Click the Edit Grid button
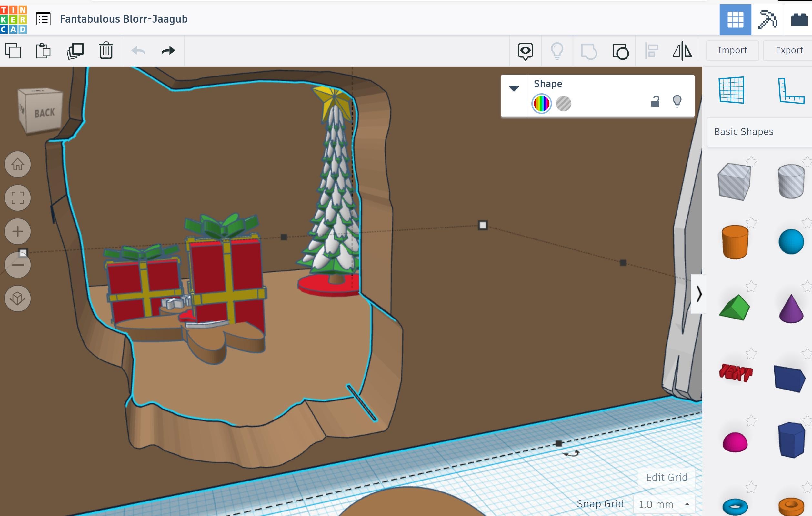 tap(666, 477)
